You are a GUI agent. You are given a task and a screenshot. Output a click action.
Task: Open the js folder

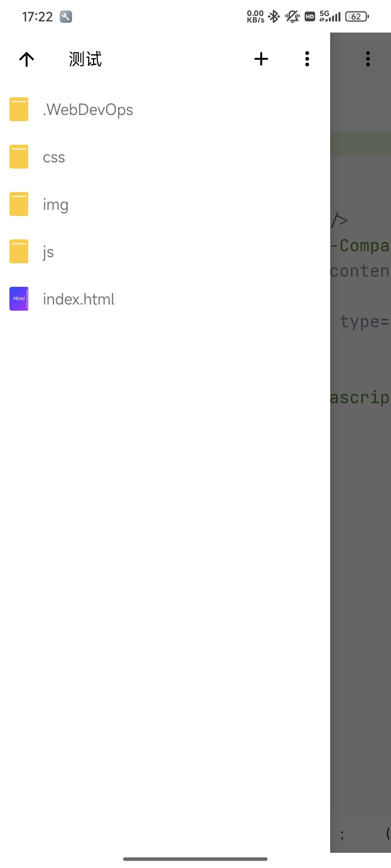[49, 252]
